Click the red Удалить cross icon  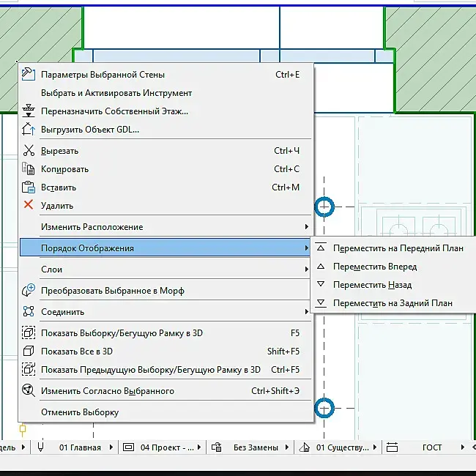pyautogui.click(x=29, y=204)
